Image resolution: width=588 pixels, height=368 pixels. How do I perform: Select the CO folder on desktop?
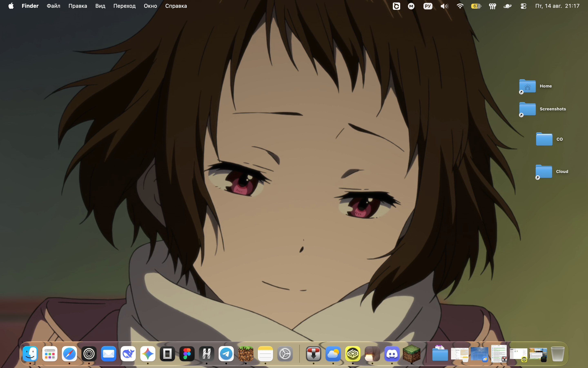point(544,139)
